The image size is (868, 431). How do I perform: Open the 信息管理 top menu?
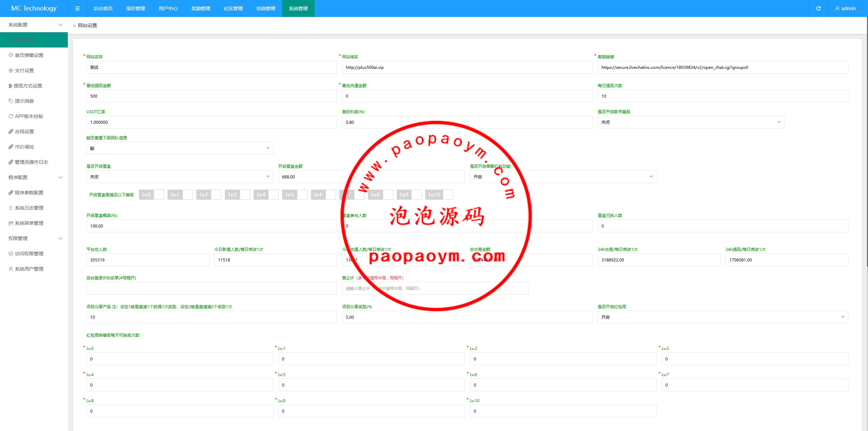click(x=266, y=8)
